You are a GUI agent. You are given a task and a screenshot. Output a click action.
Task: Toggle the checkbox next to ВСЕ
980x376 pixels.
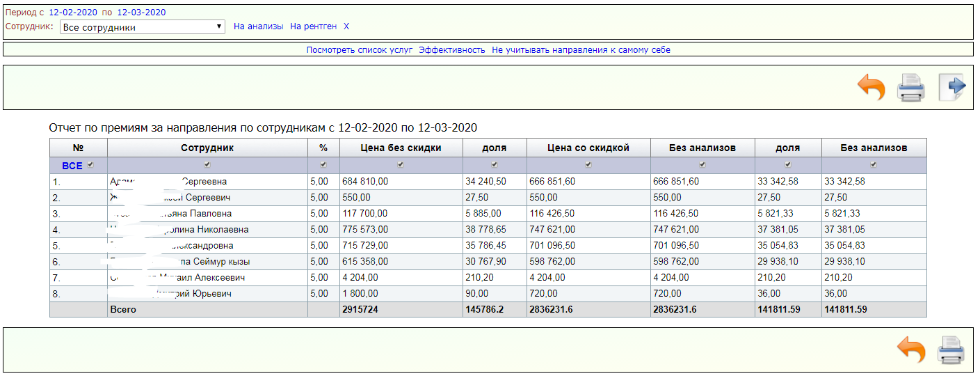click(x=90, y=165)
